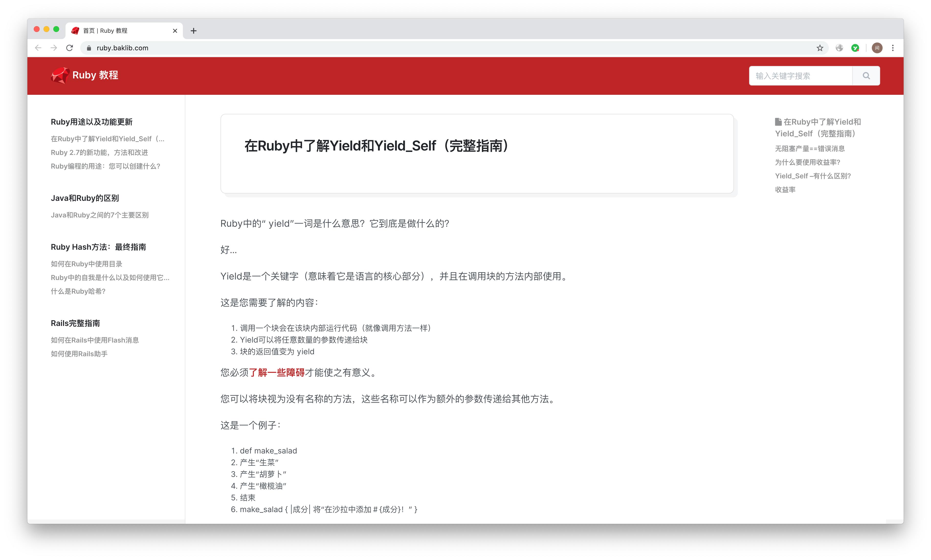Open Ruby用途以及功能更新 category
931x560 pixels.
(x=92, y=122)
